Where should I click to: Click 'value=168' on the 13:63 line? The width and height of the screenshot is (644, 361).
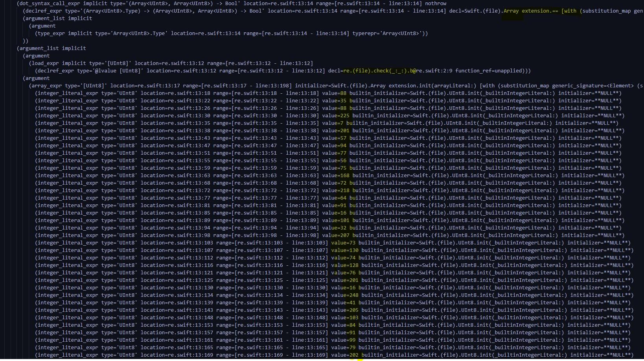pyautogui.click(x=336, y=175)
